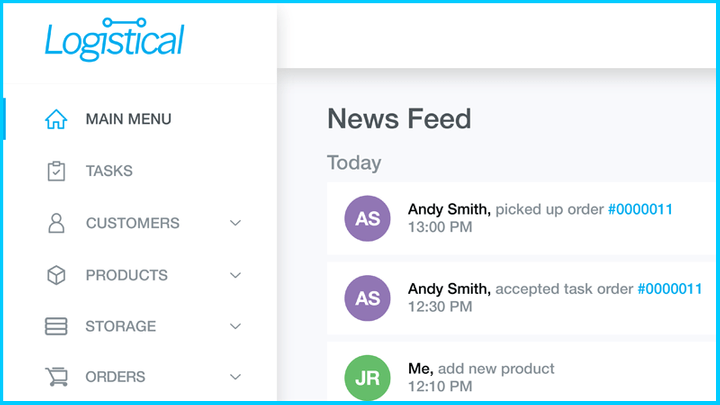The height and width of the screenshot is (405, 720).
Task: Click the Main Menu home icon
Action: [56, 119]
